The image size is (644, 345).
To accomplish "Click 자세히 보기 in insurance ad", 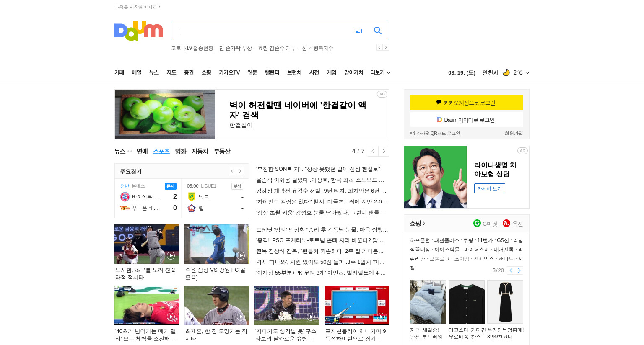I will [x=490, y=188].
